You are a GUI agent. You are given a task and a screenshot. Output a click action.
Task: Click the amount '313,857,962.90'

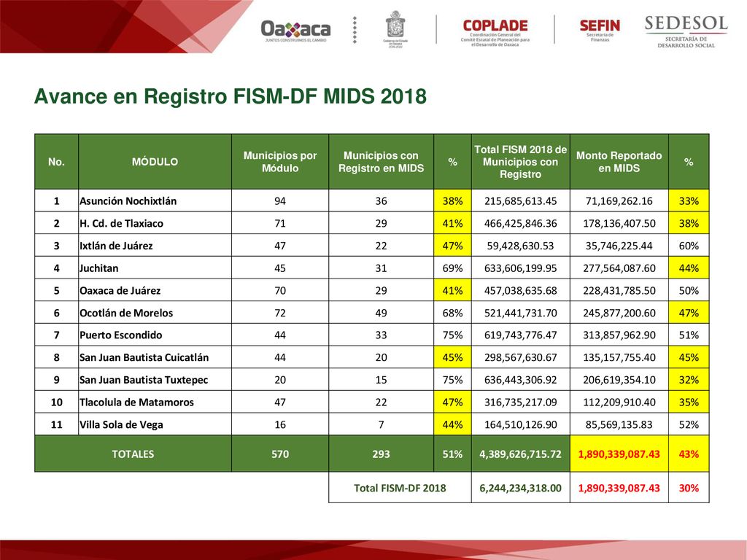point(619,335)
